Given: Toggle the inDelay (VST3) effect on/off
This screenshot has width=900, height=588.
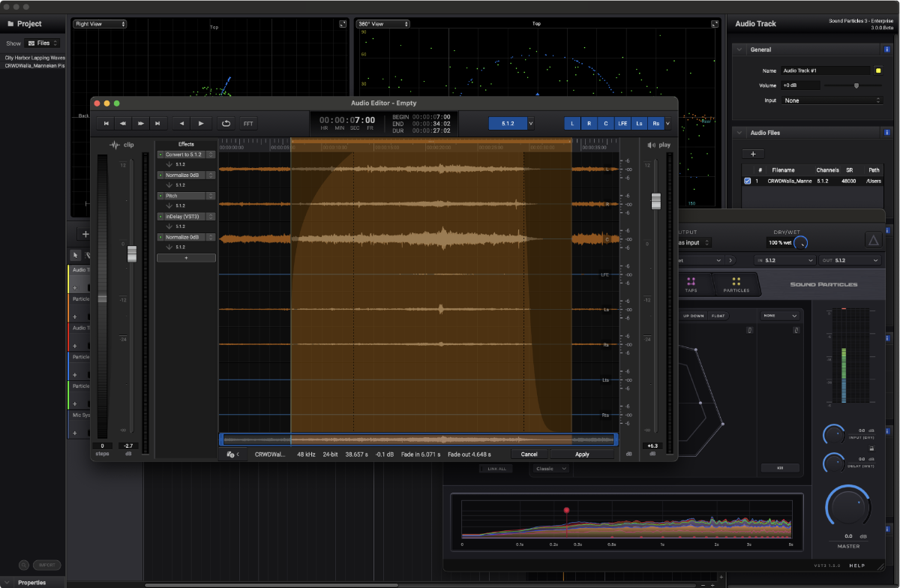Looking at the screenshot, I should pos(160,216).
